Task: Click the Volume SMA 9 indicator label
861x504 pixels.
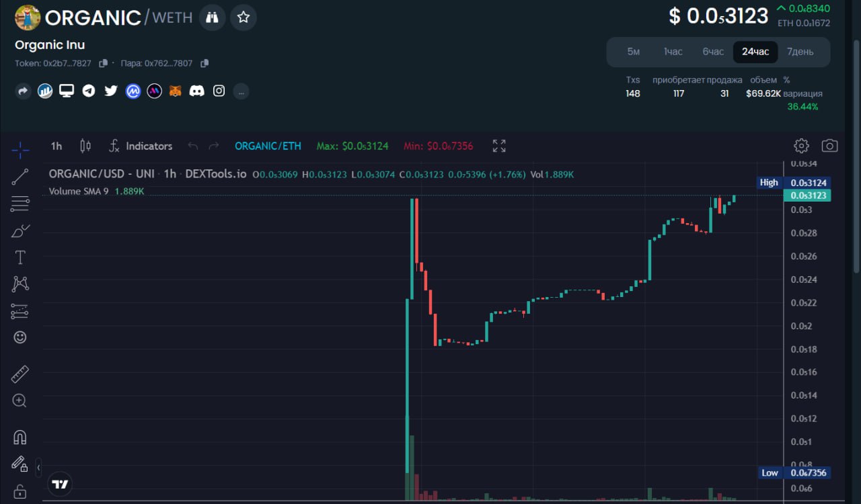Action: point(79,192)
